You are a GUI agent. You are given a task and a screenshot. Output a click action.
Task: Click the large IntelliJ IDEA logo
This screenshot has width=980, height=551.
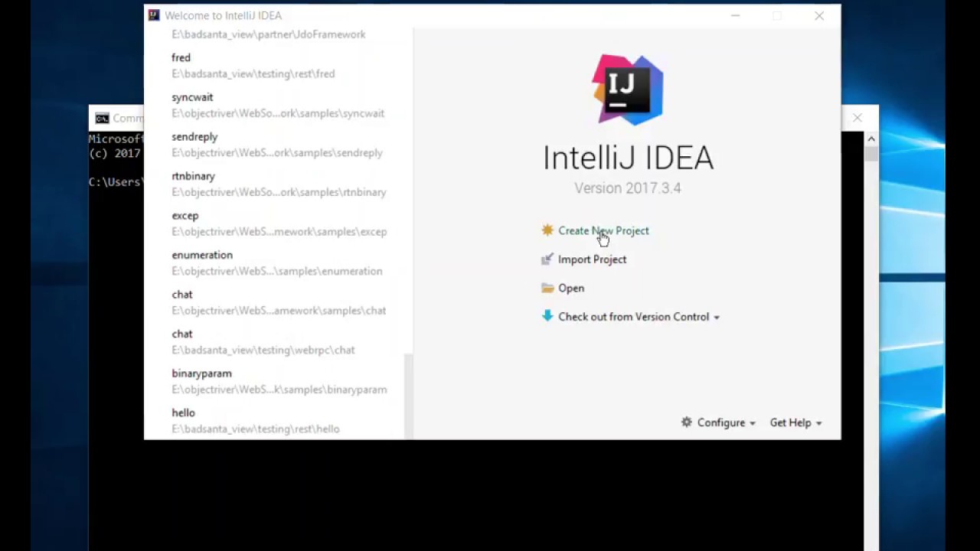tap(628, 90)
